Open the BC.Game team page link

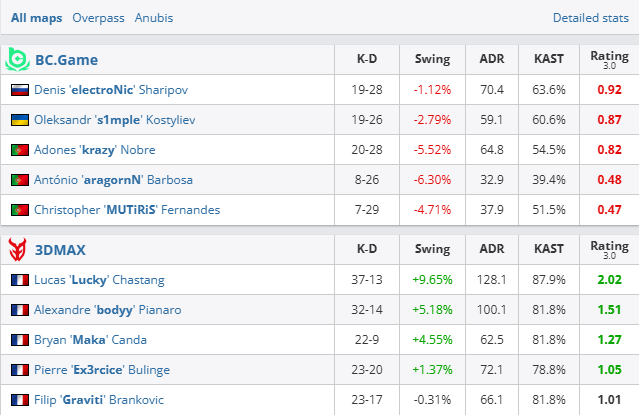[x=66, y=60]
